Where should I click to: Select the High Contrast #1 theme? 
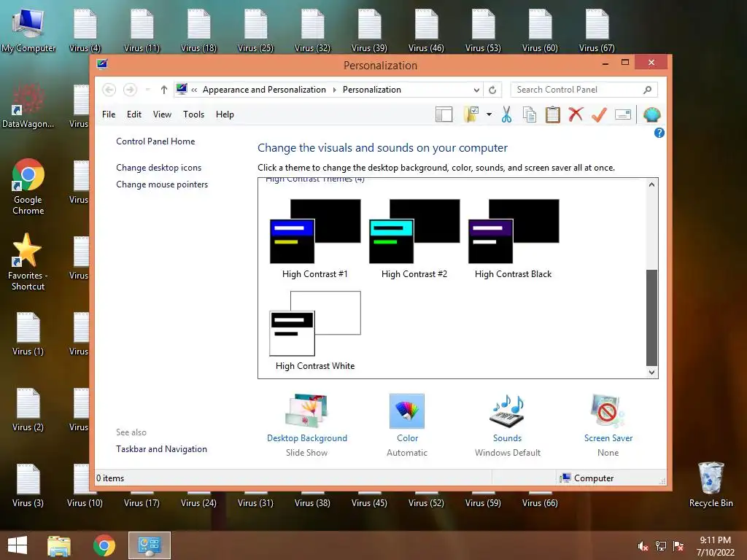click(315, 239)
